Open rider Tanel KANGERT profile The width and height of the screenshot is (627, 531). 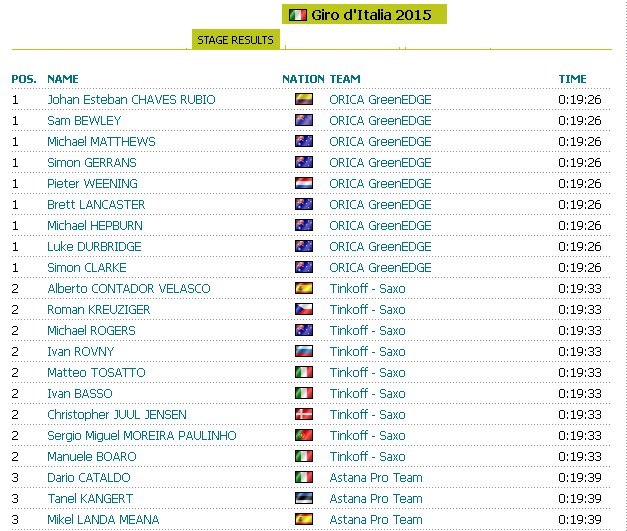tap(90, 498)
